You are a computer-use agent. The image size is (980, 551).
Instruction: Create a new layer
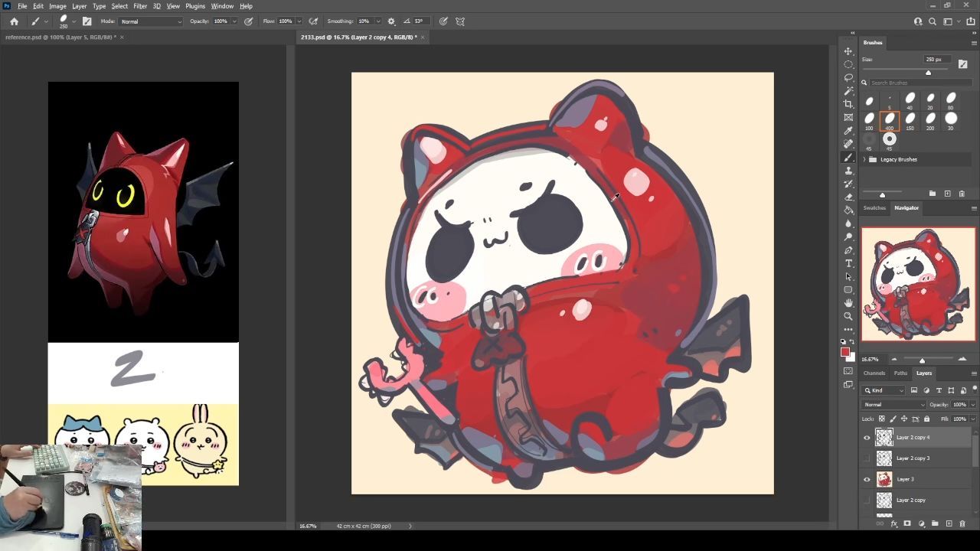click(x=949, y=524)
